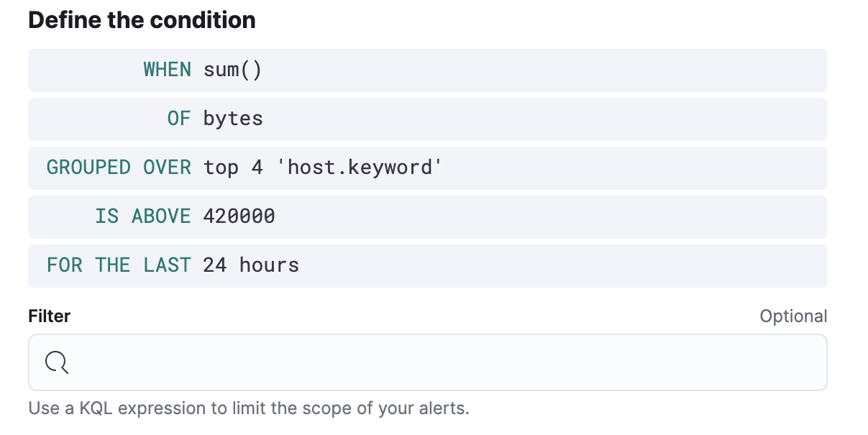Click the GROUPED OVER keyword label
Image resolution: width=868 pixels, height=435 pixels.
pyautogui.click(x=119, y=168)
